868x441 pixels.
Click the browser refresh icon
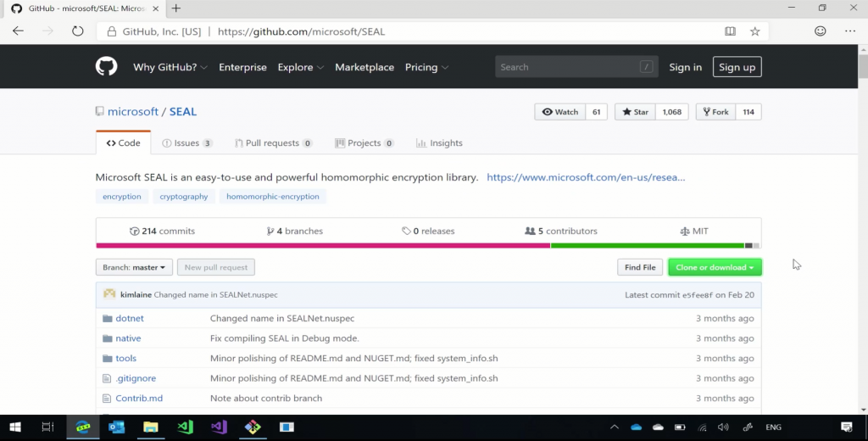(77, 31)
